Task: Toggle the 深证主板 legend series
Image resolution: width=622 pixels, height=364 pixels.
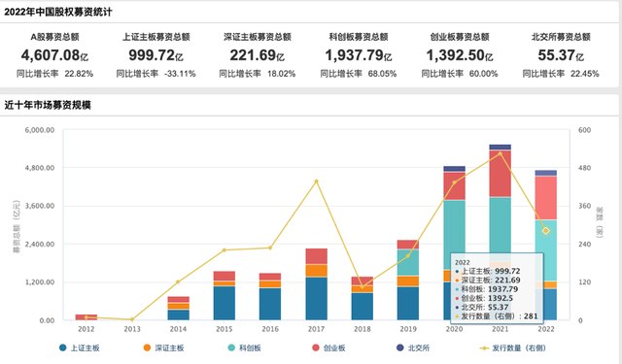Action: coord(163,347)
